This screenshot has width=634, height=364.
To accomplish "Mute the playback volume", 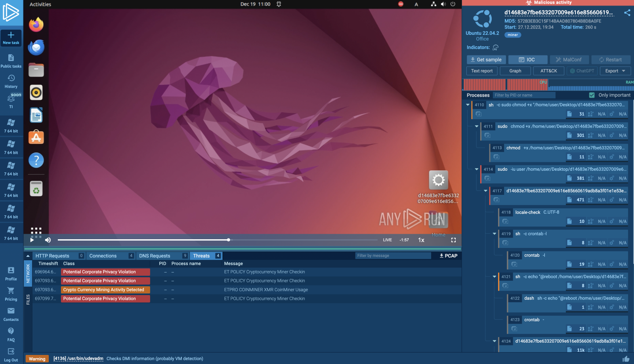I will coord(48,240).
